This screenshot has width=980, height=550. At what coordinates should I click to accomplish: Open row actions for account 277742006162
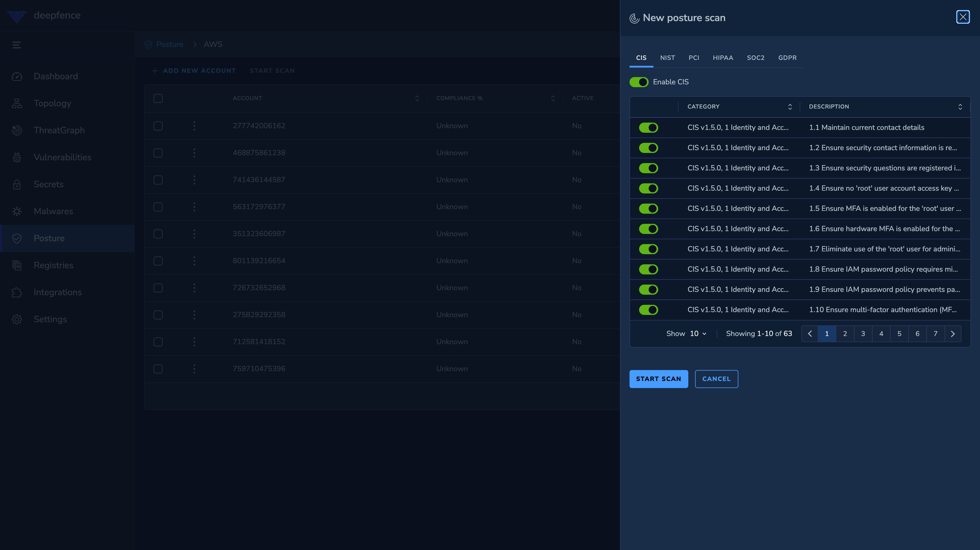pos(194,126)
